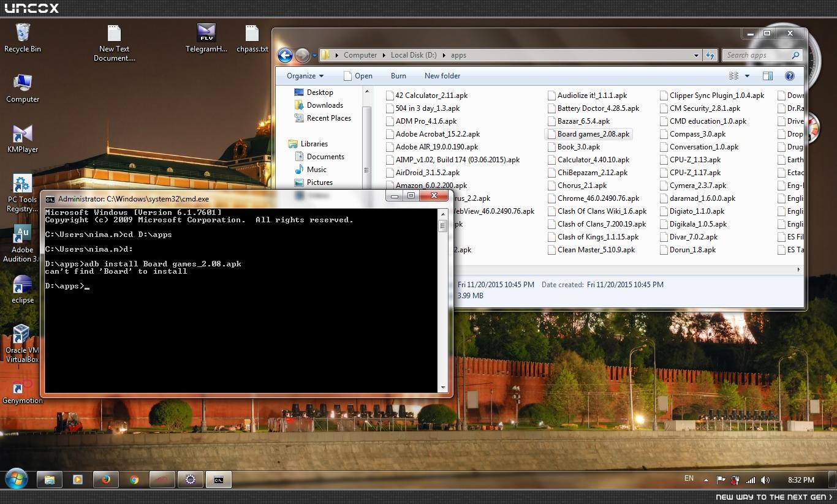
Task: Open PC Tools Registry desktop shortcut
Action: (x=22, y=194)
